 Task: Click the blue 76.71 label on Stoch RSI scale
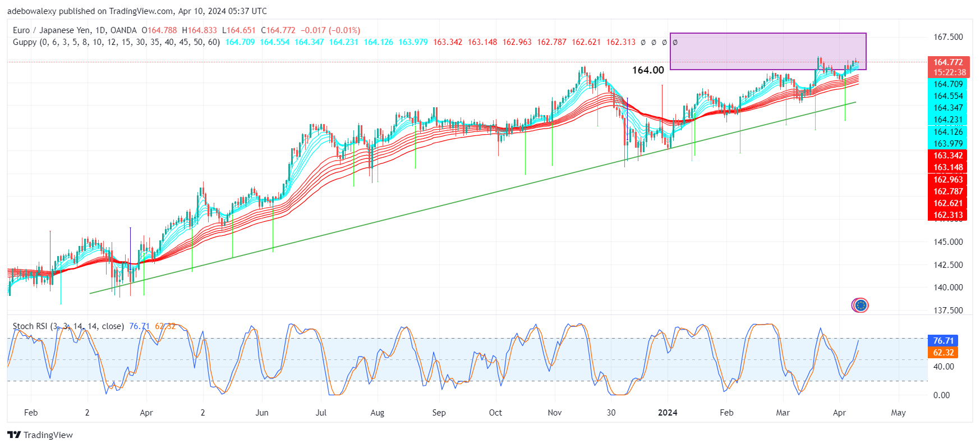point(943,341)
